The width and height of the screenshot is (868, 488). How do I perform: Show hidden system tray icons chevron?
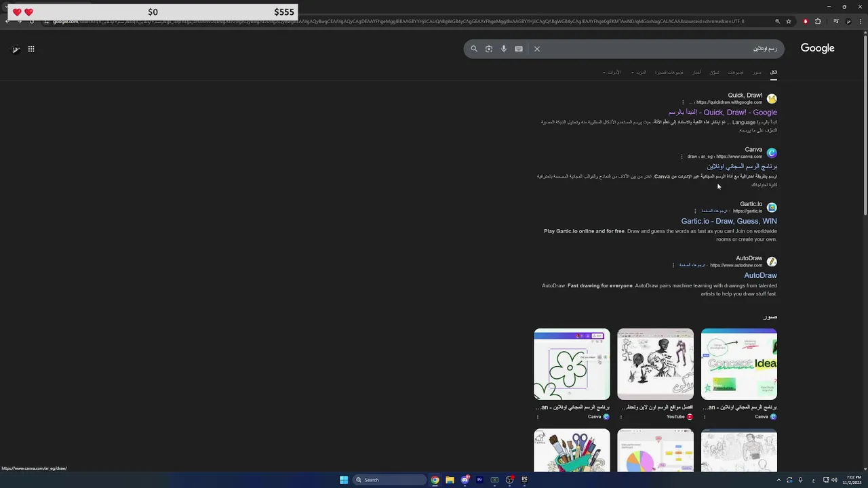pyautogui.click(x=778, y=480)
